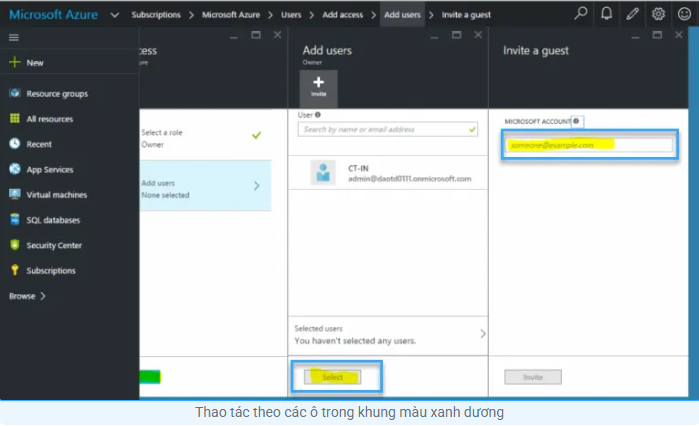Click the Invite plus button in Add users
The image size is (699, 426).
point(318,88)
